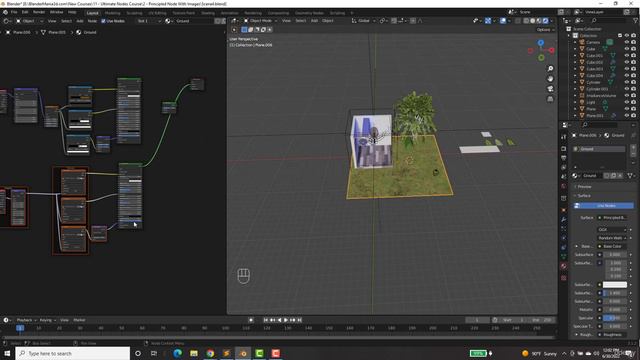The image size is (640, 360).
Task: Switch perspective/orthographic grid icon in viewport
Action: (x=550, y=99)
